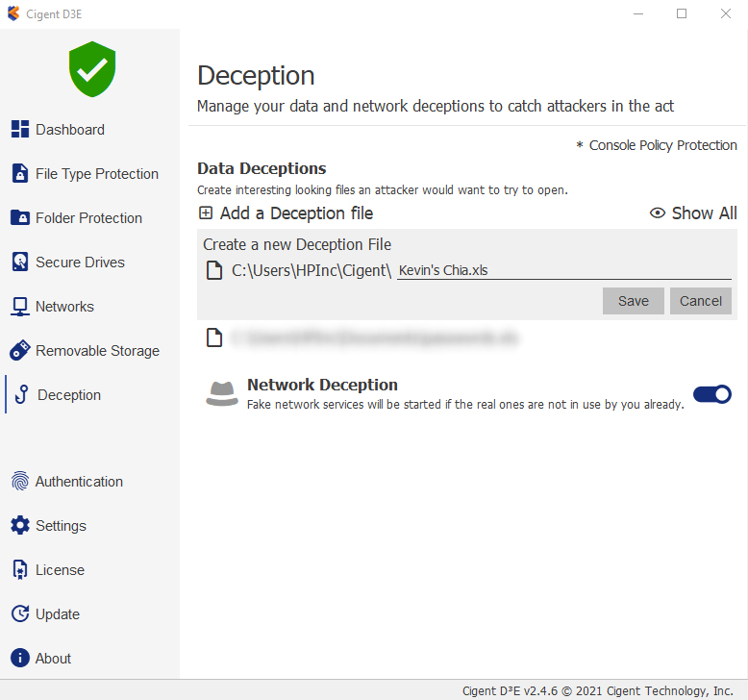Close the Cigent D3E window
748x700 pixels.
click(x=726, y=13)
